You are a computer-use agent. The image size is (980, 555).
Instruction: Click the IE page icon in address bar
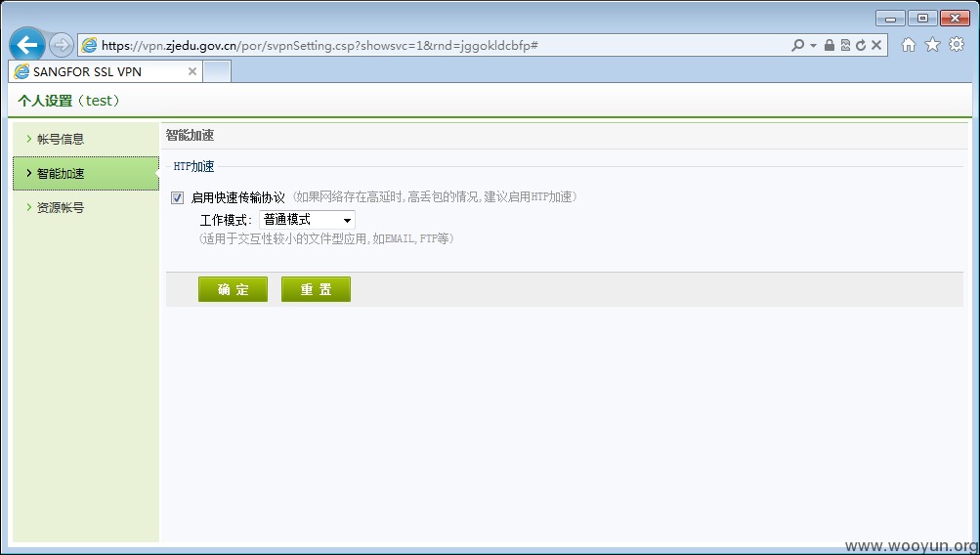tap(89, 45)
